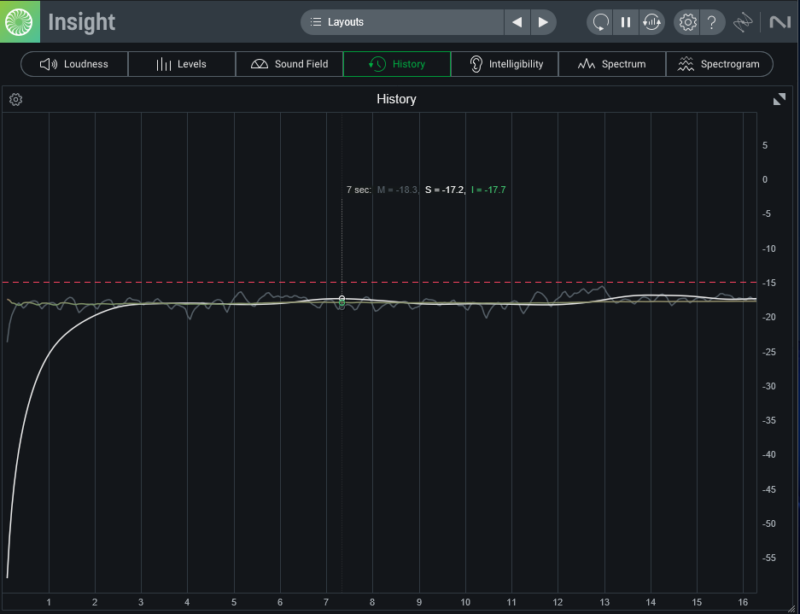Toggle the Loudness module tab
This screenshot has width=800, height=614.
tap(74, 64)
